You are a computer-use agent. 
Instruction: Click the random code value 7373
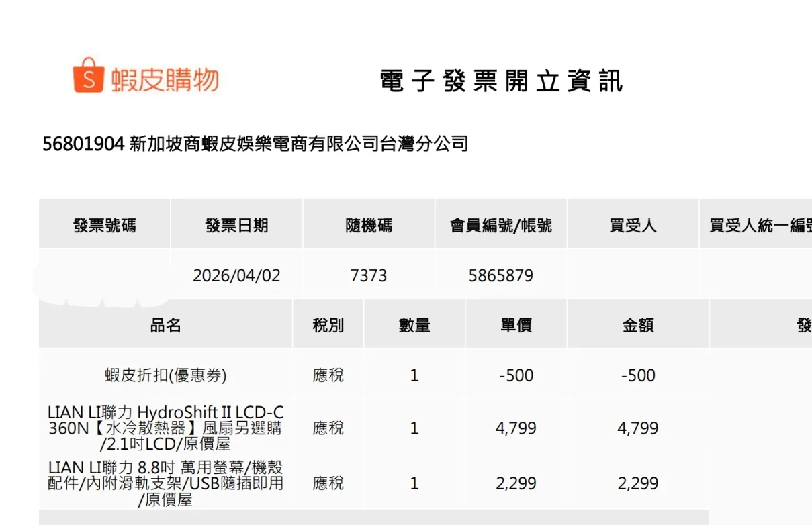[x=369, y=275]
